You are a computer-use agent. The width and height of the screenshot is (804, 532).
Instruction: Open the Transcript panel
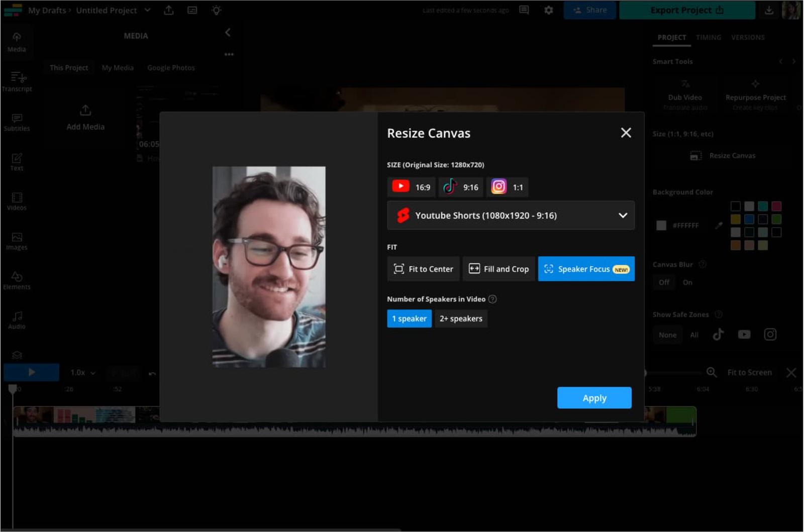click(17, 81)
